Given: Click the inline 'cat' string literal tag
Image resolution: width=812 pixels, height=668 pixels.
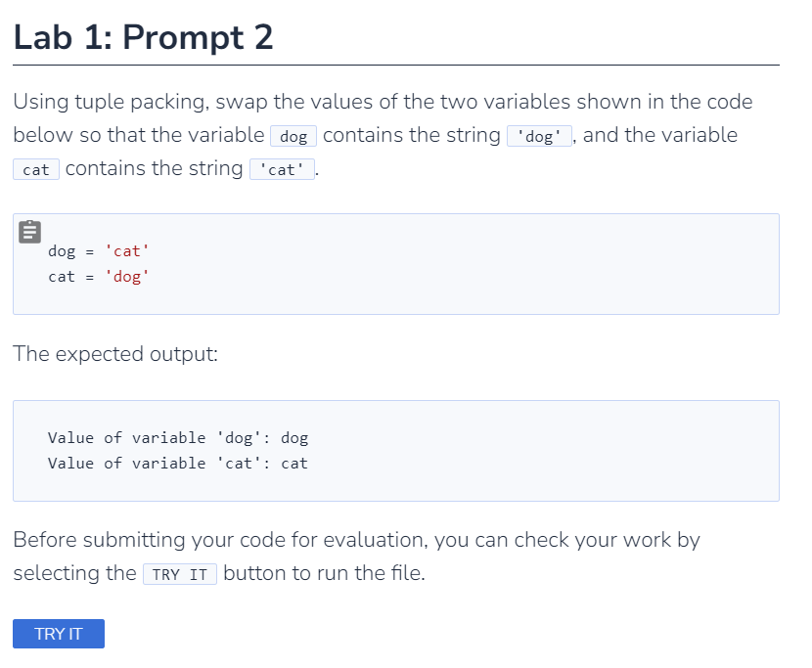Looking at the screenshot, I should [282, 169].
